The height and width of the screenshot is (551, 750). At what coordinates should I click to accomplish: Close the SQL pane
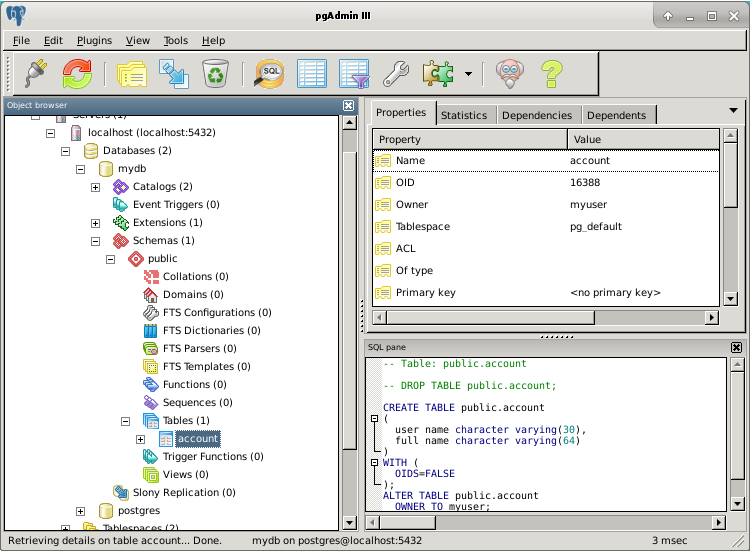(x=737, y=347)
